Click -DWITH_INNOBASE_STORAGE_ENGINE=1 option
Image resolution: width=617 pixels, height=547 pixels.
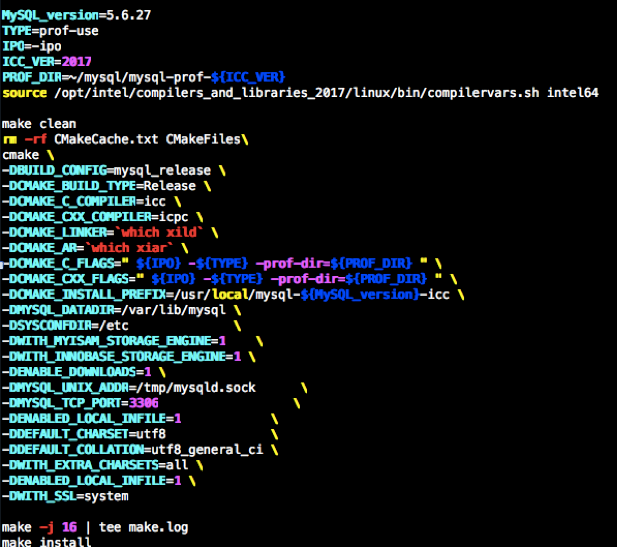pyautogui.click(x=121, y=357)
